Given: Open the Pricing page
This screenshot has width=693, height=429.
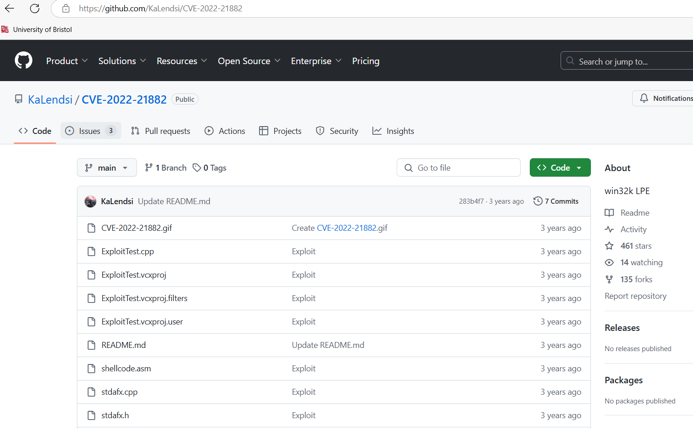Looking at the screenshot, I should pyautogui.click(x=366, y=61).
